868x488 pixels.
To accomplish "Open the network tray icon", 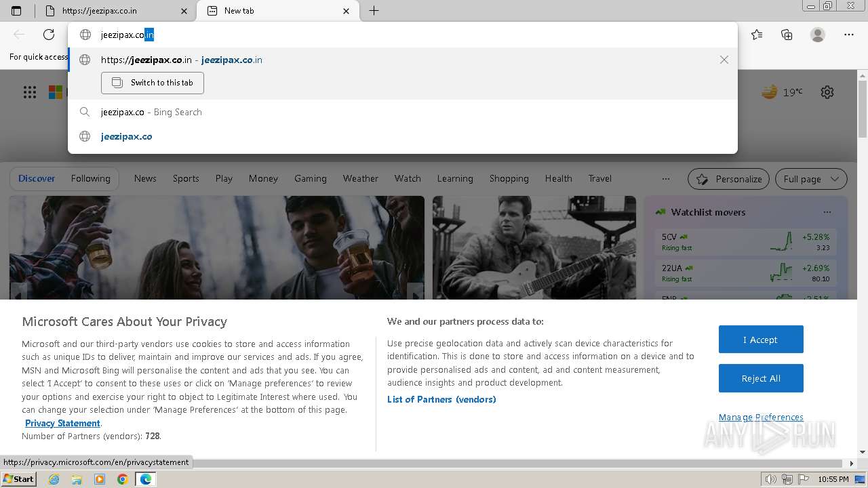I will coord(787,479).
